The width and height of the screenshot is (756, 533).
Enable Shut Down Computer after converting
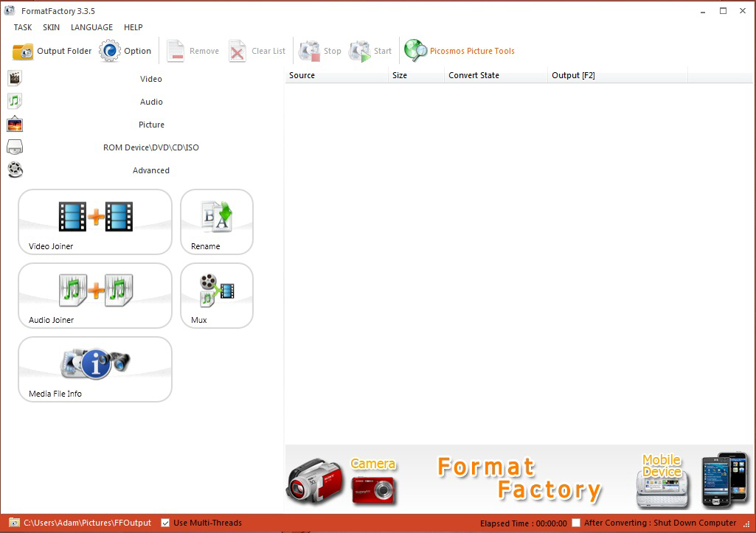[576, 523]
